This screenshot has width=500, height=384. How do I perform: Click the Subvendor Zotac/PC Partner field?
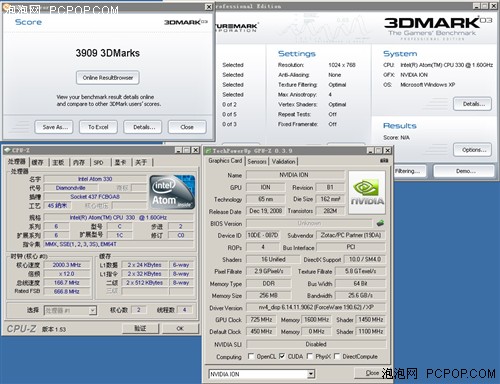(x=351, y=235)
